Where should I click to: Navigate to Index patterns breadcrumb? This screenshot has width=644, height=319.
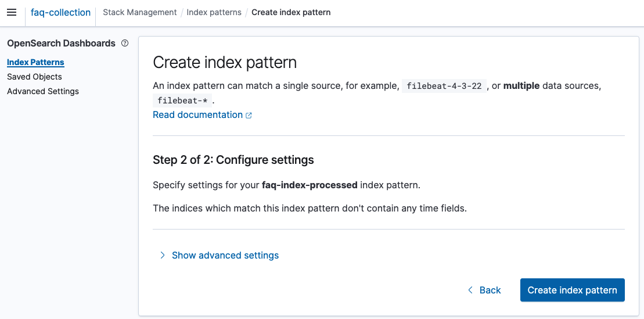coord(214,12)
